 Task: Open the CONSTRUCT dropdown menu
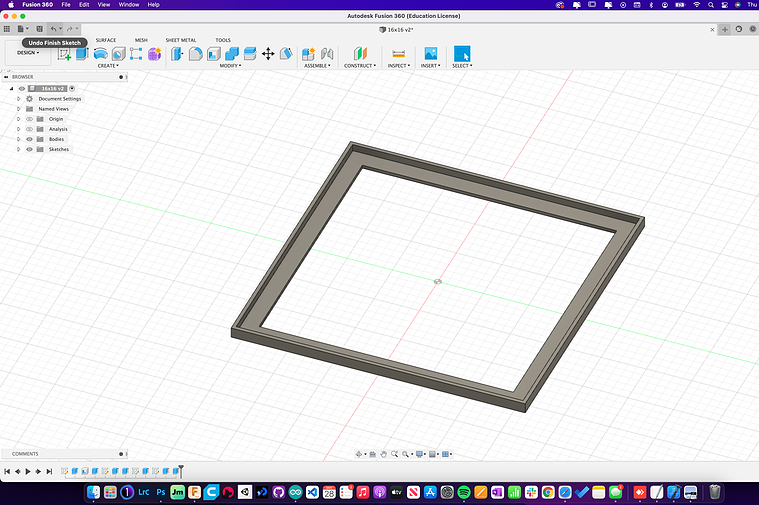coord(360,66)
